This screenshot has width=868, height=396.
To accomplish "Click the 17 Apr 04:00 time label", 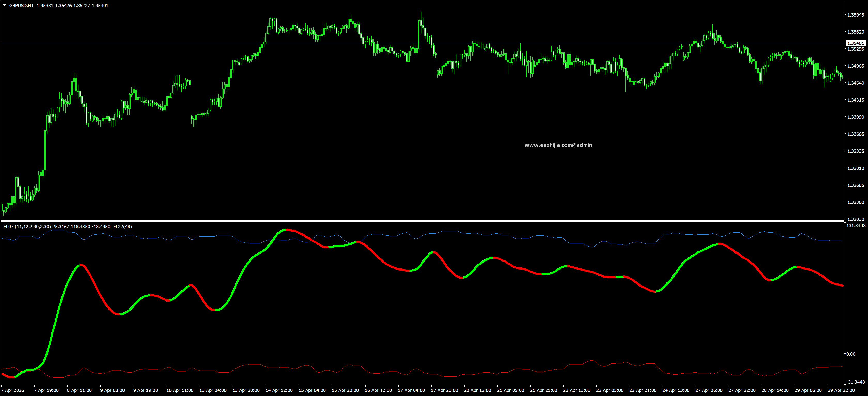I will click(x=411, y=390).
